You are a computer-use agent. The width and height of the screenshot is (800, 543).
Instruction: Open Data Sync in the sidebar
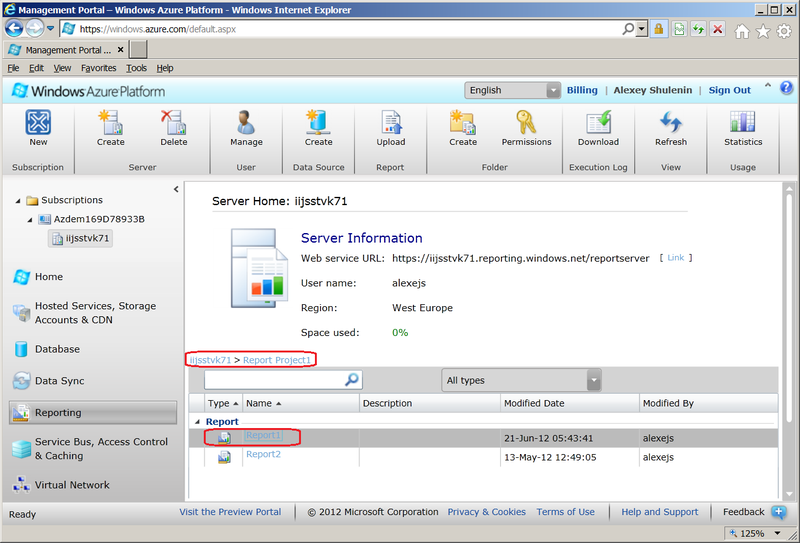coord(59,381)
